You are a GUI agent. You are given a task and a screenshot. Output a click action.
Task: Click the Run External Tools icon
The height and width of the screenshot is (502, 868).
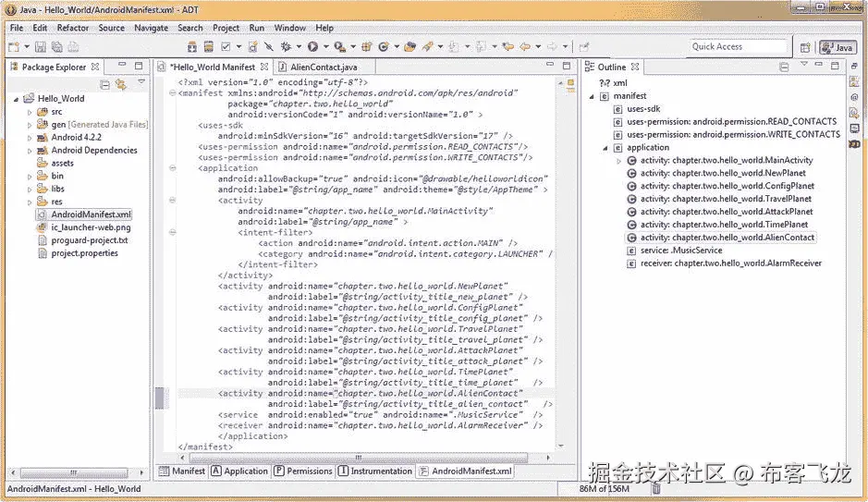339,47
